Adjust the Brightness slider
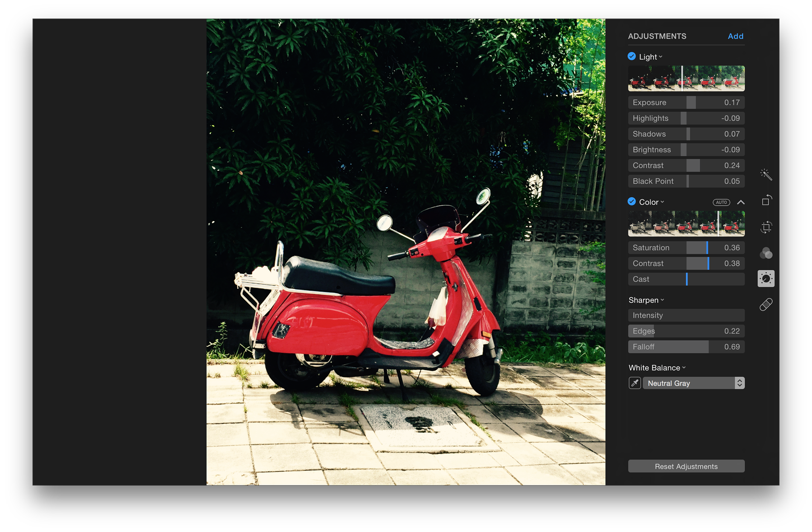Image resolution: width=812 pixels, height=532 pixels. coord(686,150)
